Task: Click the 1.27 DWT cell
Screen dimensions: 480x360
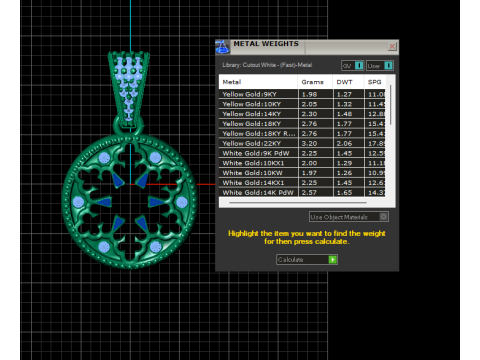Action: [x=349, y=94]
